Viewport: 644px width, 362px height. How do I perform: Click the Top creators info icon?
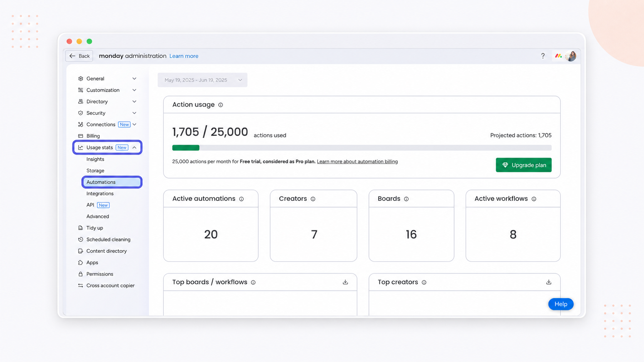point(424,282)
